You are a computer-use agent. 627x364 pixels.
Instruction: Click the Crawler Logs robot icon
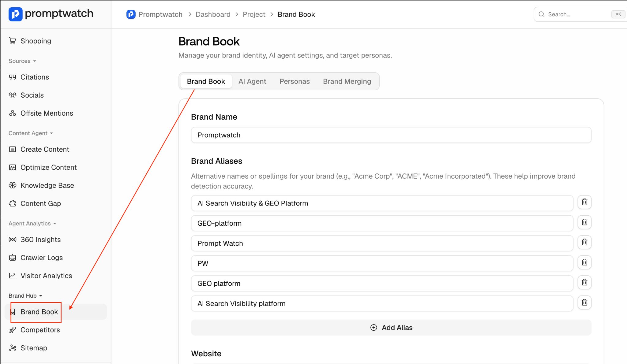point(12,258)
